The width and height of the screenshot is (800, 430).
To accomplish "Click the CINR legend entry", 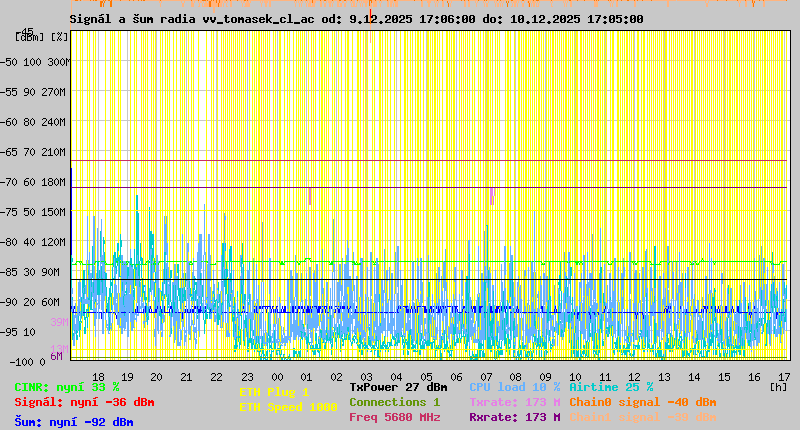I will pos(67,387).
